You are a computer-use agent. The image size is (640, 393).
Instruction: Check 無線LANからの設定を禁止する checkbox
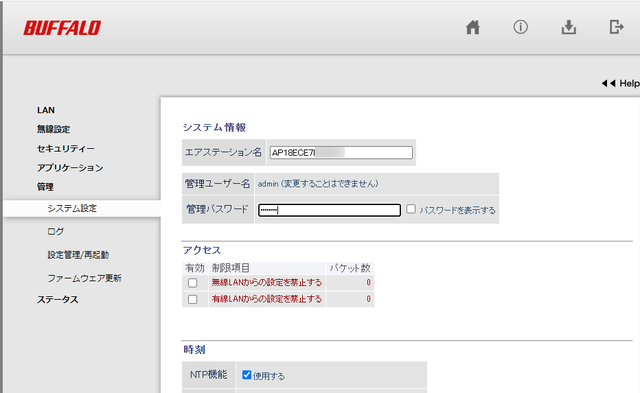tap(193, 282)
